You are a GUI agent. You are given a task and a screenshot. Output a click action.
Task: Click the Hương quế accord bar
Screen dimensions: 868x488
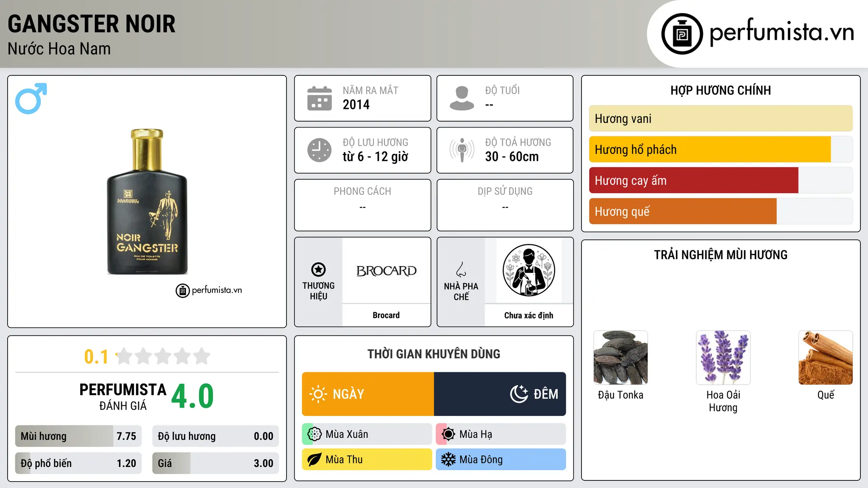tap(721, 211)
